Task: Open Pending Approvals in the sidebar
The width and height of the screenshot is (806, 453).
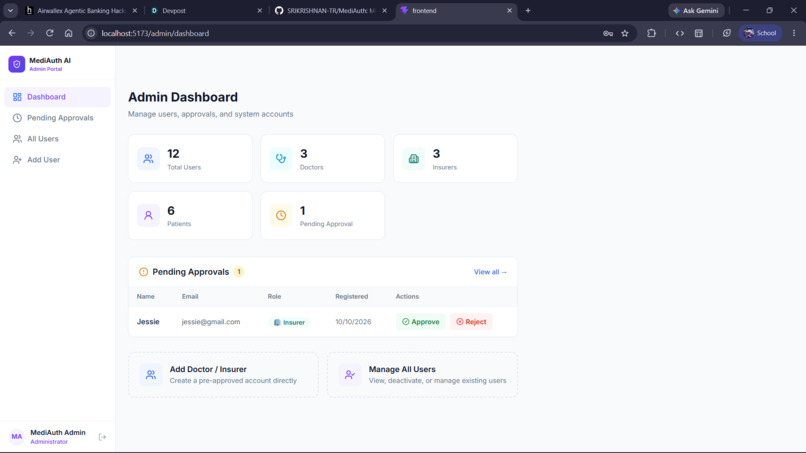Action: (58, 118)
